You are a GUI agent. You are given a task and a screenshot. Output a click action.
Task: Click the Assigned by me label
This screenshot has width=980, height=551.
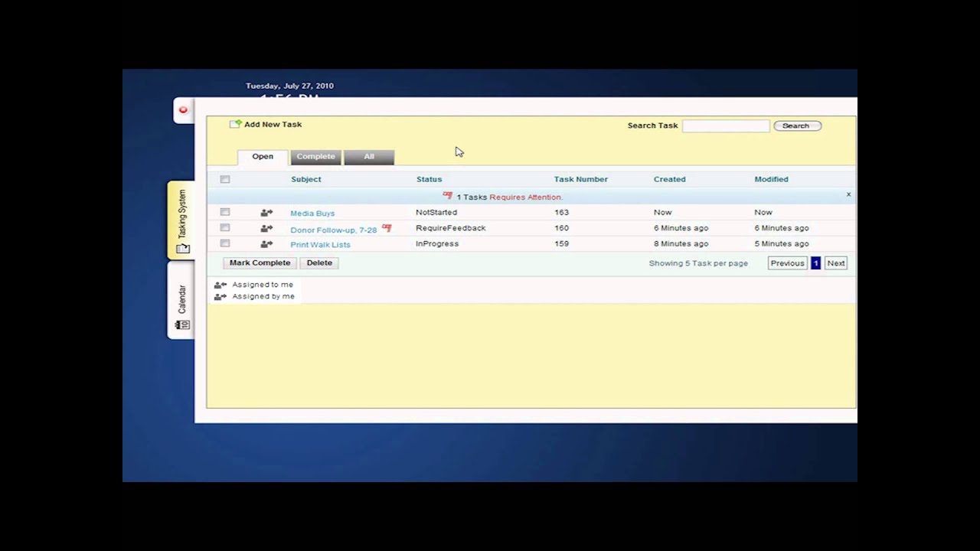tap(263, 296)
